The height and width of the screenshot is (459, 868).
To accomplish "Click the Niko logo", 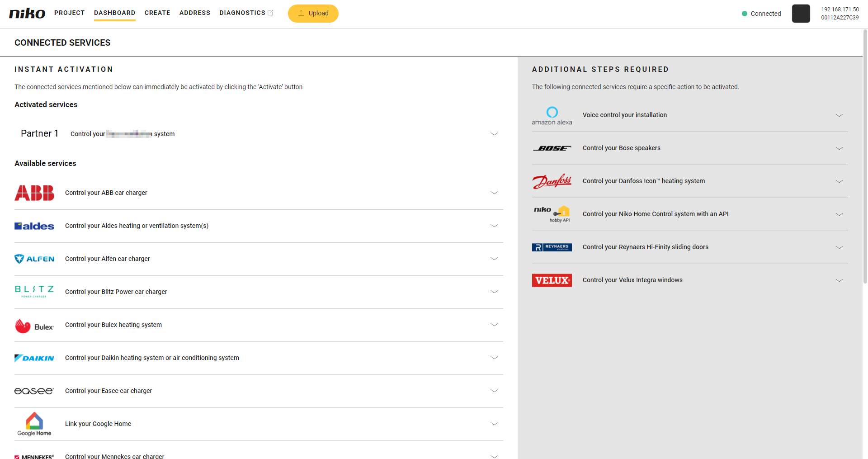I will [x=27, y=13].
